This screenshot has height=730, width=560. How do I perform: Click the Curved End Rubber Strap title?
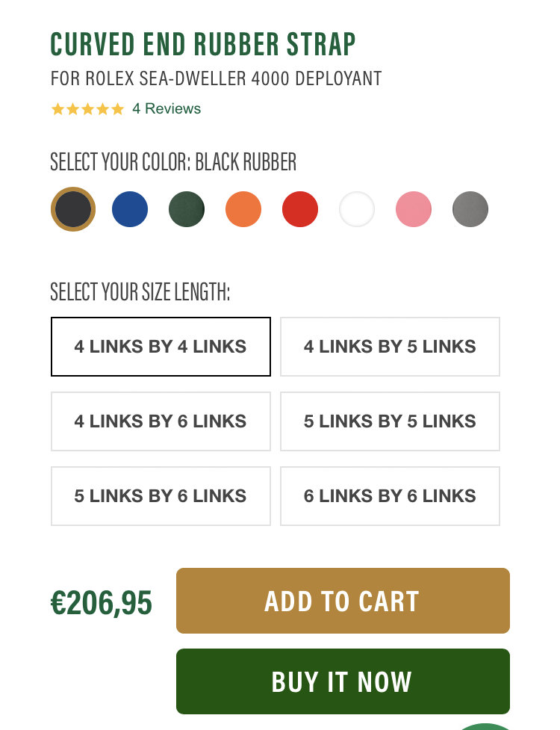coord(203,44)
